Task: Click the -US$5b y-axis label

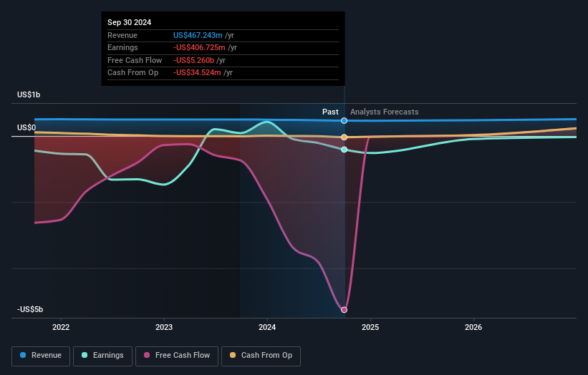Action: [30, 309]
